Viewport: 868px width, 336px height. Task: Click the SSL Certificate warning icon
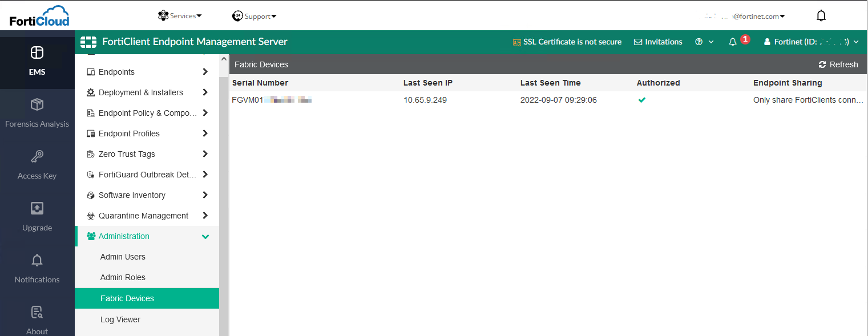(517, 42)
